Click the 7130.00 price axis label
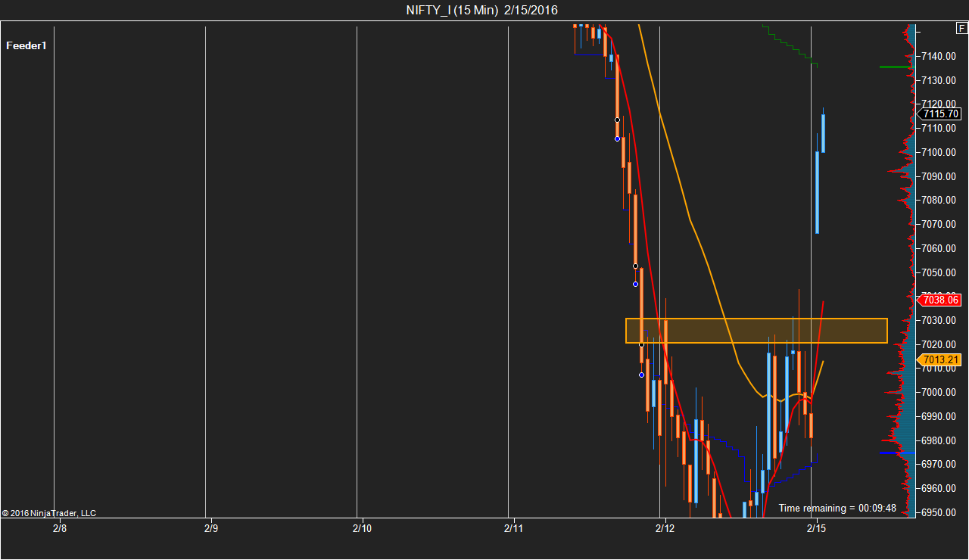Image resolution: width=969 pixels, height=560 pixels. [939, 80]
